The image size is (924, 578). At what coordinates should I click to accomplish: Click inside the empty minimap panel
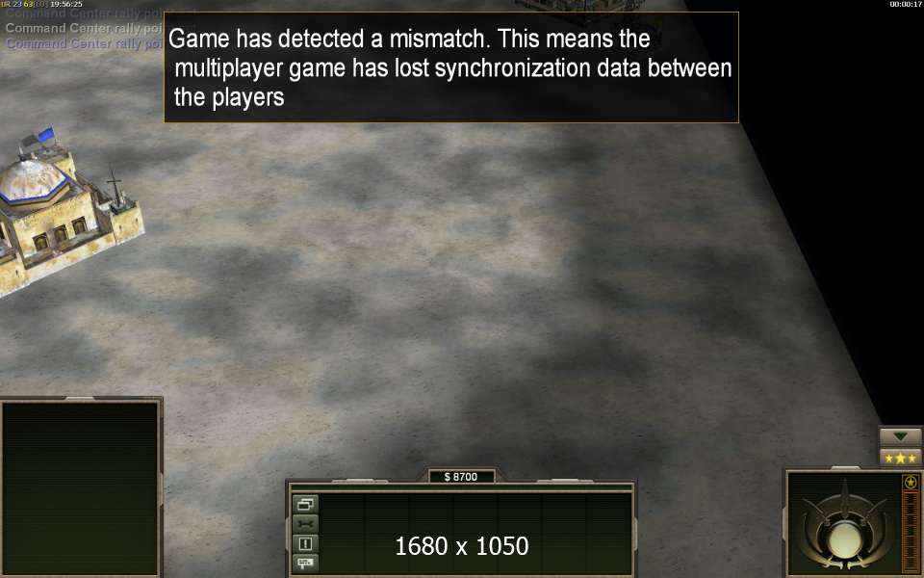click(80, 489)
